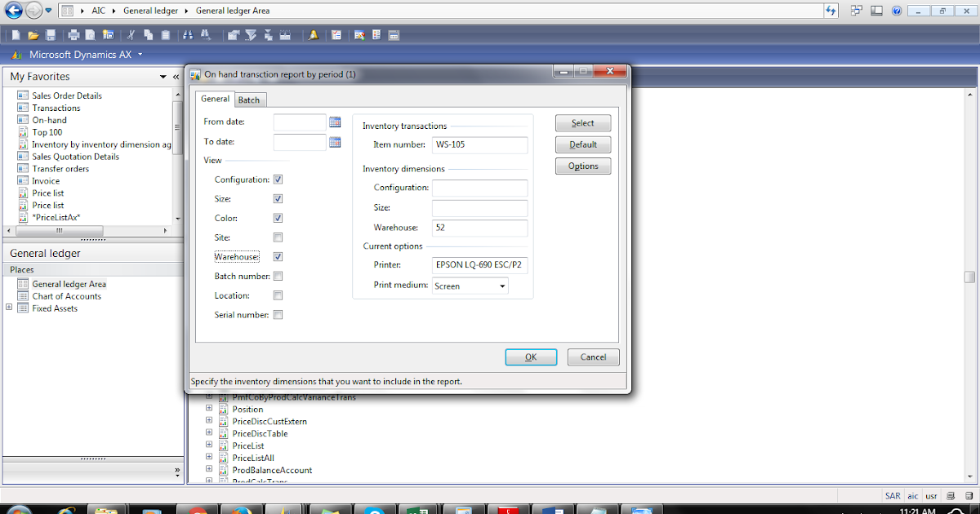Uncheck the Configuration checkbox under View
Image resolution: width=980 pixels, height=514 pixels.
[x=278, y=179]
